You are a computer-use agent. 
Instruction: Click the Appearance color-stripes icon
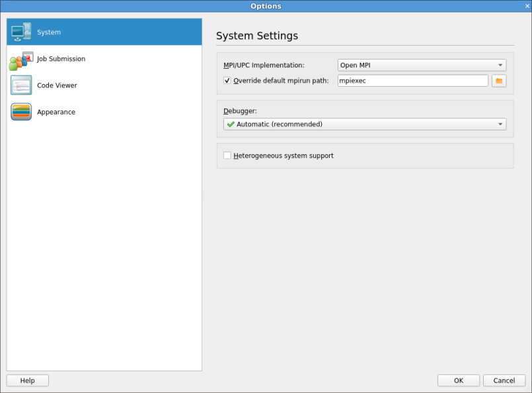coord(21,112)
